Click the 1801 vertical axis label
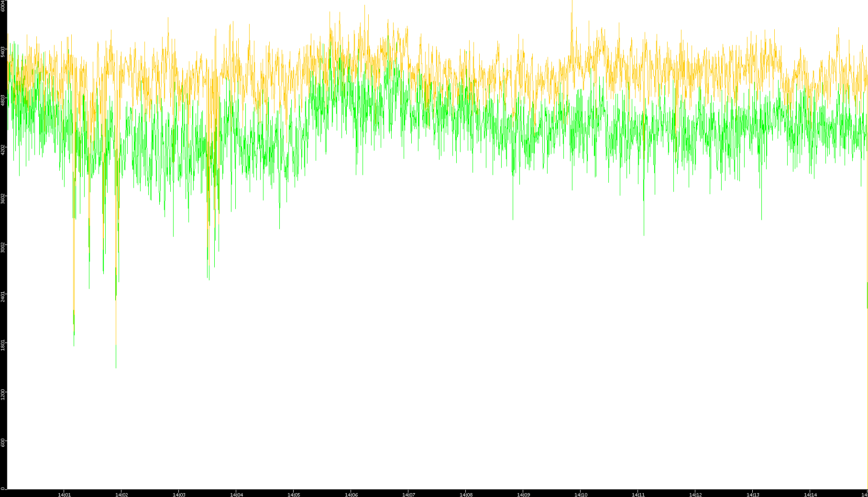This screenshot has height=497, width=868. (x=3, y=345)
